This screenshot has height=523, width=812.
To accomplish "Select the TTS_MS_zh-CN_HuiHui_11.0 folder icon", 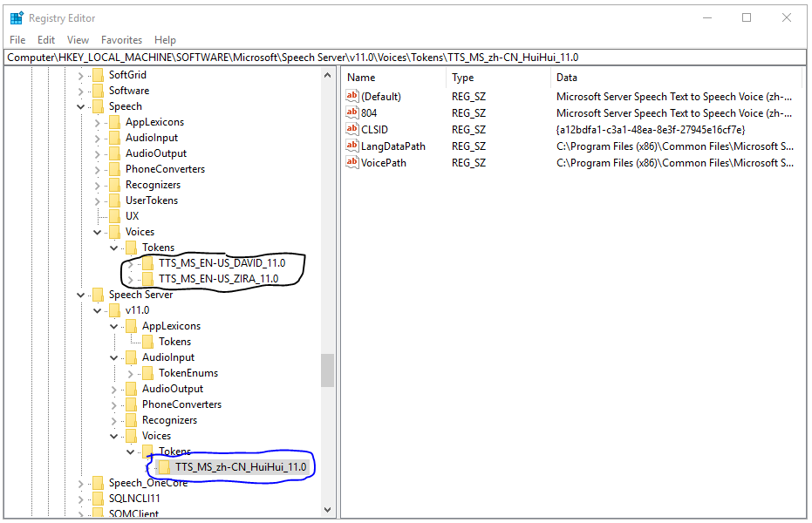I will click(164, 467).
